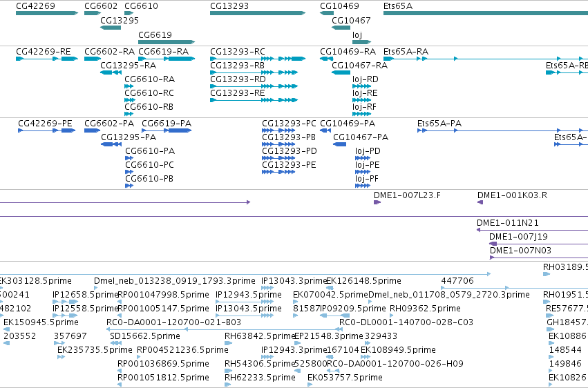The width and height of the screenshot is (588, 388).
Task: Click BAC end DME1-001K03.R
Action: 512,195
